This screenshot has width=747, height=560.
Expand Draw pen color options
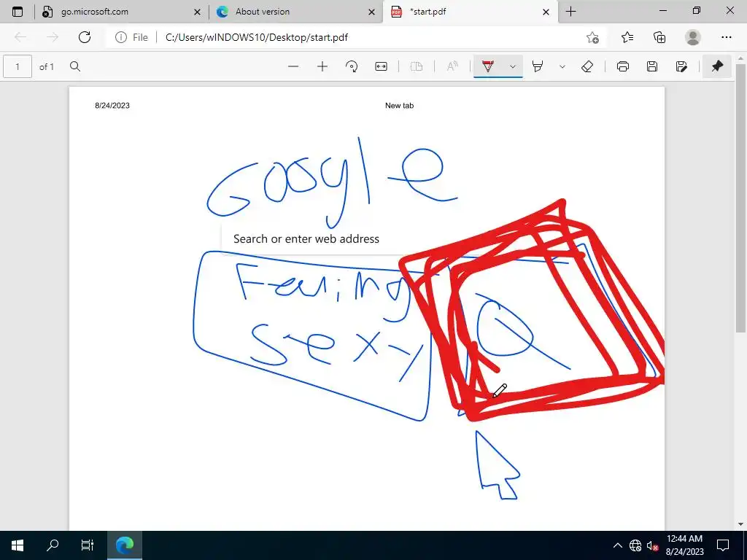[513, 66]
